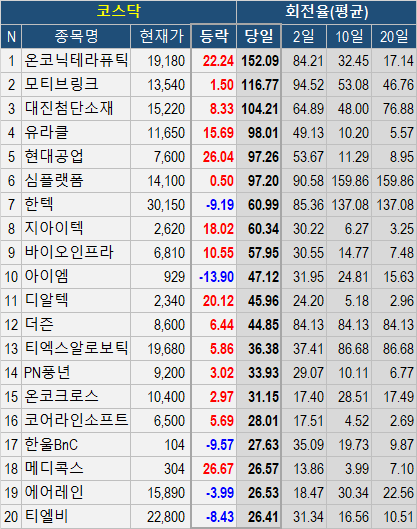Click stock name 바이오인프라

(x=69, y=252)
